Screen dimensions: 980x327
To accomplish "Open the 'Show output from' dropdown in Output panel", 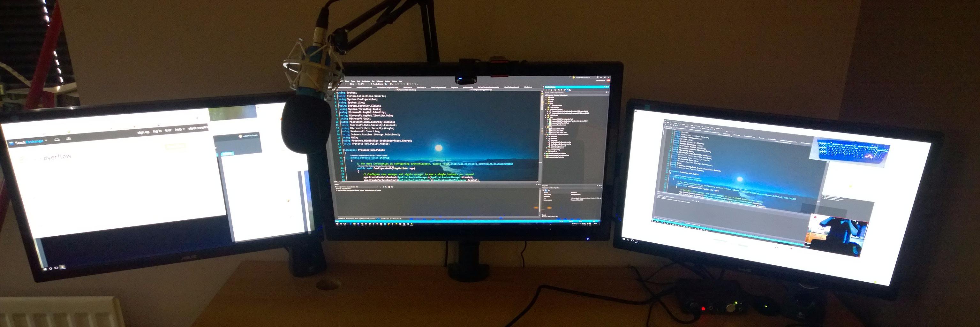I will click(x=363, y=187).
